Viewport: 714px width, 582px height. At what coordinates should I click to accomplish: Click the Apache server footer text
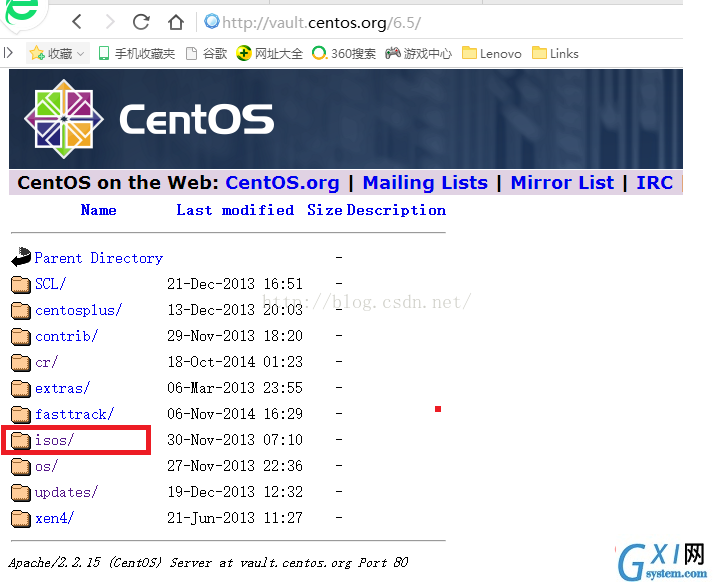click(208, 563)
